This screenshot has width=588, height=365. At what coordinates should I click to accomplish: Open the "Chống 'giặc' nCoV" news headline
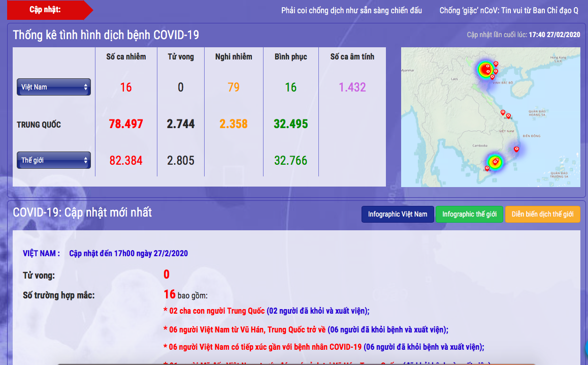(508, 10)
